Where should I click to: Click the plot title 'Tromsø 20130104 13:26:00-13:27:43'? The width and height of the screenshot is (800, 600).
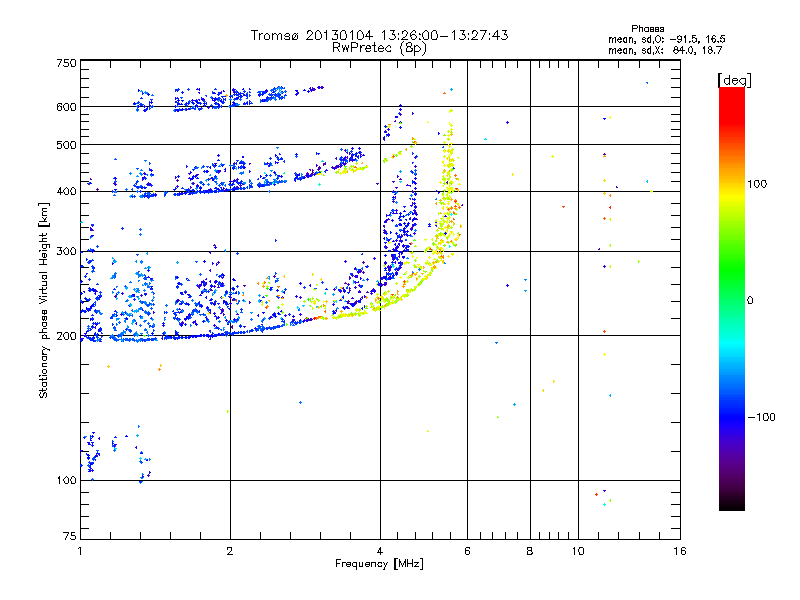[x=379, y=35]
